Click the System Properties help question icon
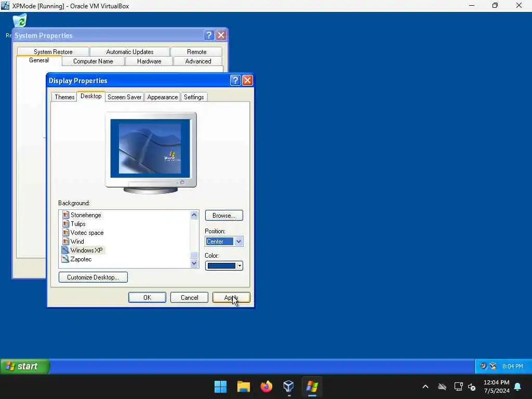Screen dimensions: 532x399 pyautogui.click(x=209, y=35)
